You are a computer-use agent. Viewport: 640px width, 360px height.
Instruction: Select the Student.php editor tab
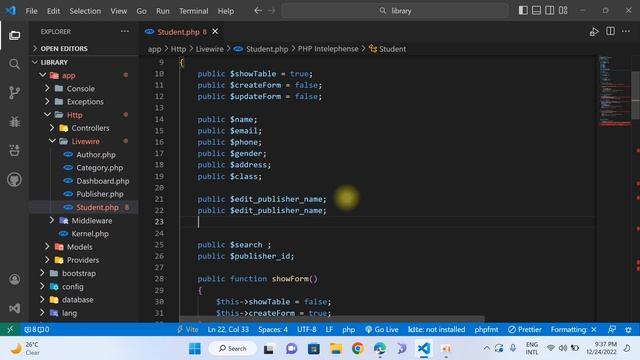pos(182,32)
